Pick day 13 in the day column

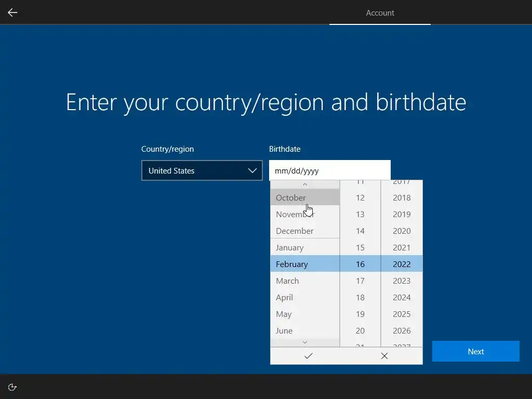tap(361, 214)
